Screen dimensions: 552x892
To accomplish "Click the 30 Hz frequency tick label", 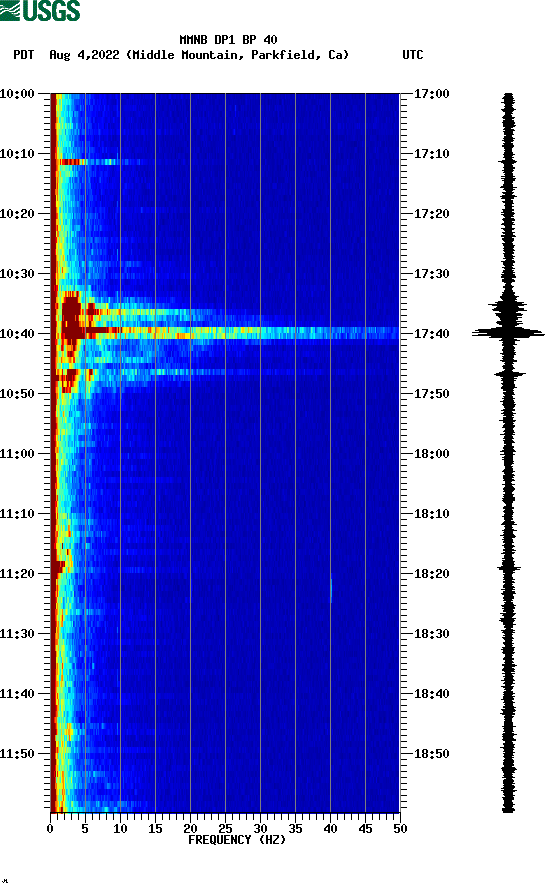I will click(261, 829).
